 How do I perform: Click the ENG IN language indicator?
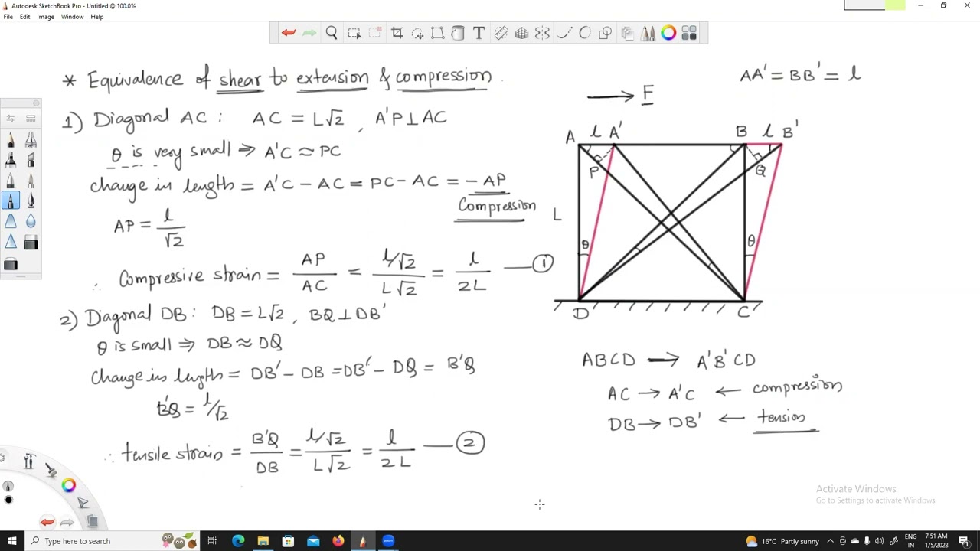pos(910,541)
